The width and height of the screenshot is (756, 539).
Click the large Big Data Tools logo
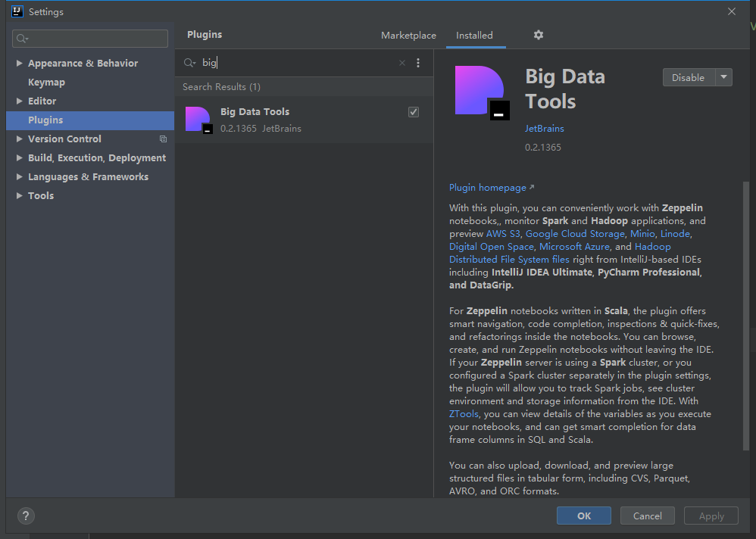tap(482, 92)
